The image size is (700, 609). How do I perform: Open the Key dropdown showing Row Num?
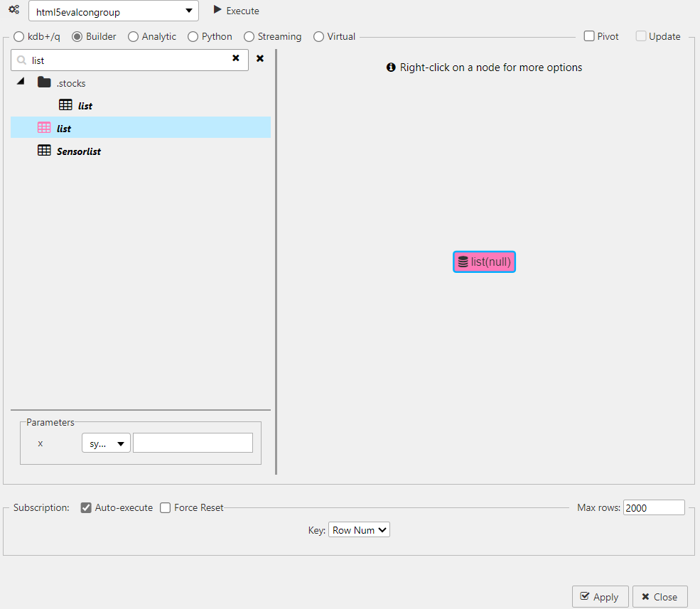(359, 529)
